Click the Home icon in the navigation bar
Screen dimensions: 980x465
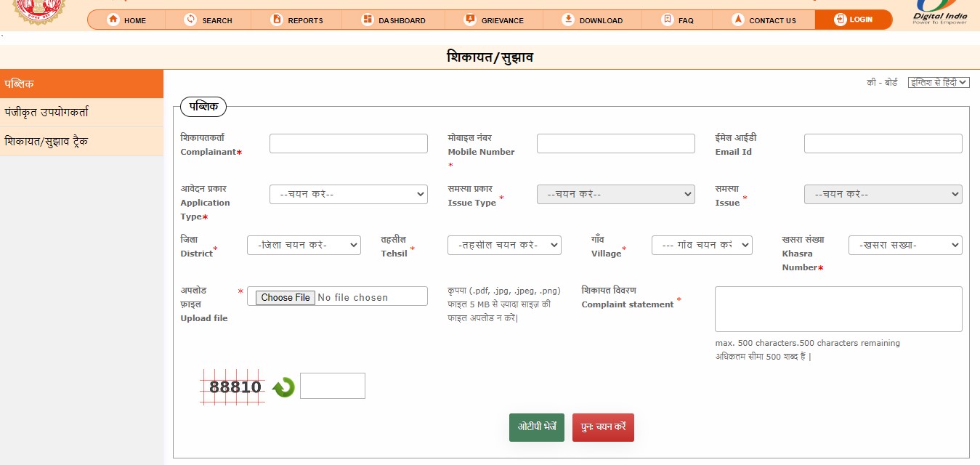114,20
